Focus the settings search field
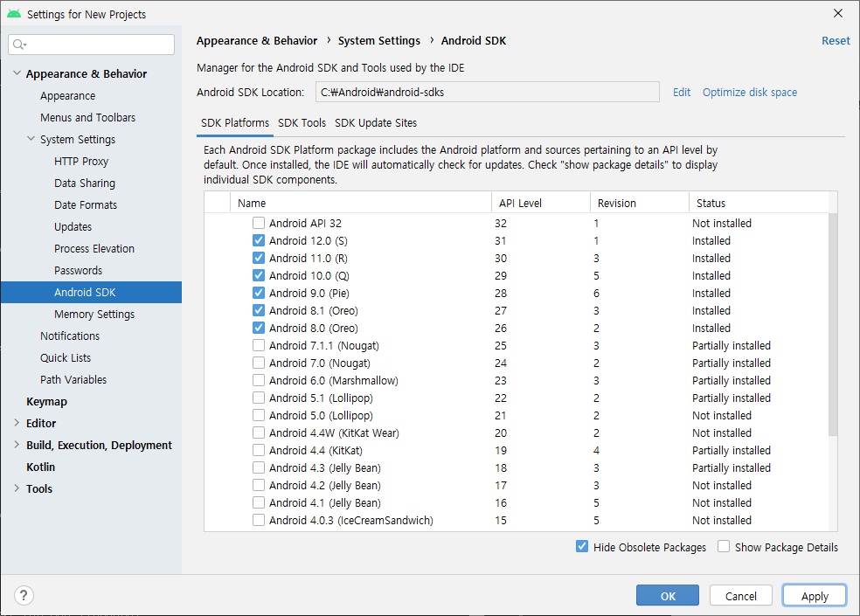 click(92, 45)
